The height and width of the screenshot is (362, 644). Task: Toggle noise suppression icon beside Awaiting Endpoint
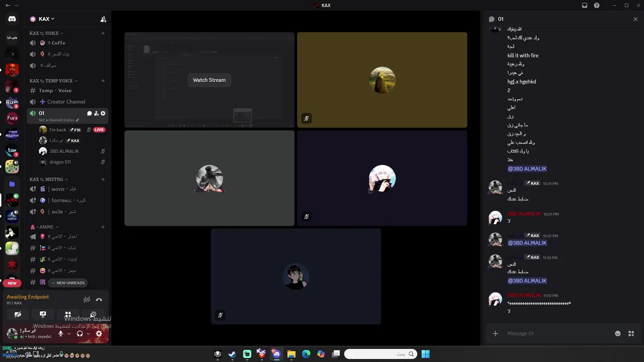point(87,300)
